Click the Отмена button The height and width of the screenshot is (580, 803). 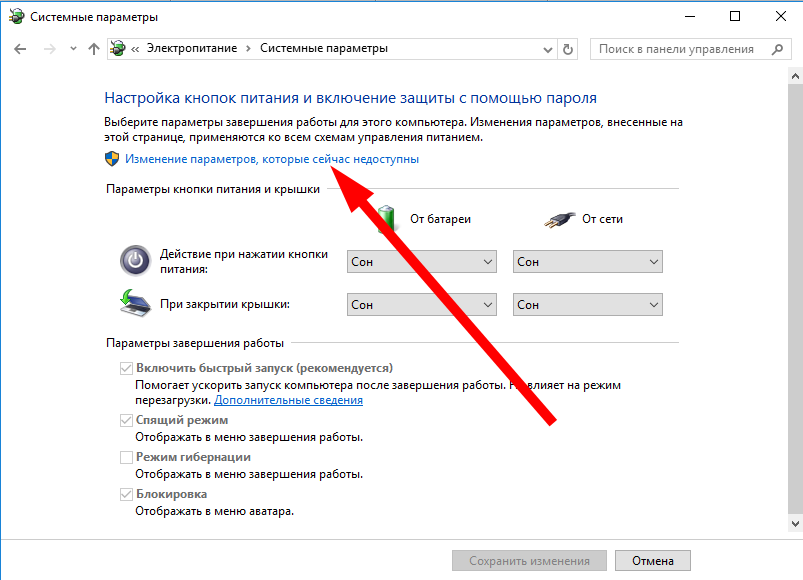pos(653,561)
